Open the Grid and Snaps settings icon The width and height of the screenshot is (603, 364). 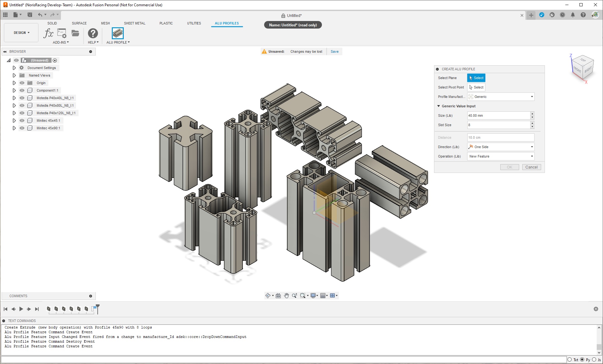tap(323, 296)
